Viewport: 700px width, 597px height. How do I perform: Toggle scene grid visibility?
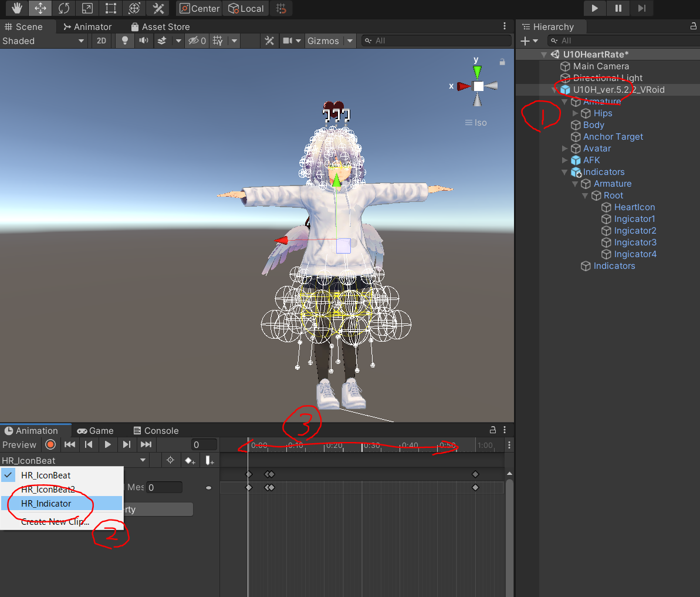coord(218,41)
